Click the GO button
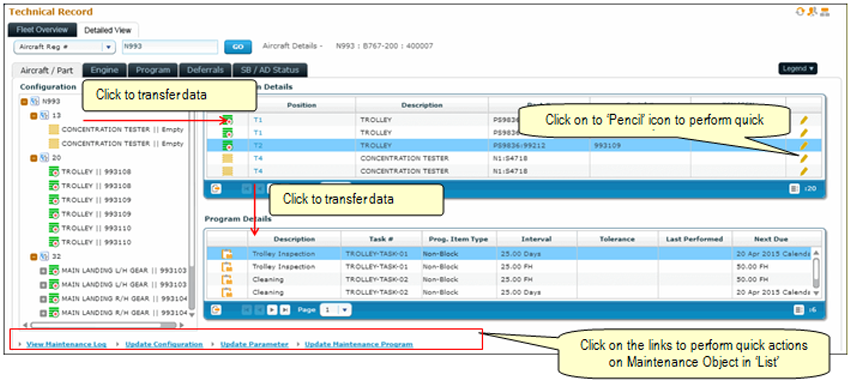The height and width of the screenshot is (386, 850). pyautogui.click(x=238, y=47)
